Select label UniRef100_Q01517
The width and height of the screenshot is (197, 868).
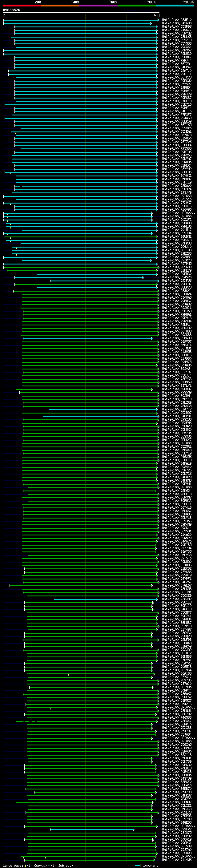click(177, 230)
